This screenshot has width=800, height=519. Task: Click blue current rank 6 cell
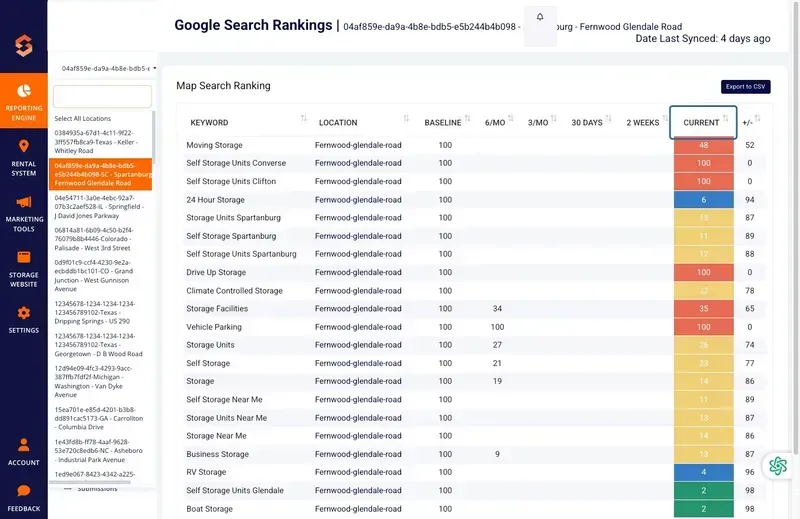coord(704,200)
